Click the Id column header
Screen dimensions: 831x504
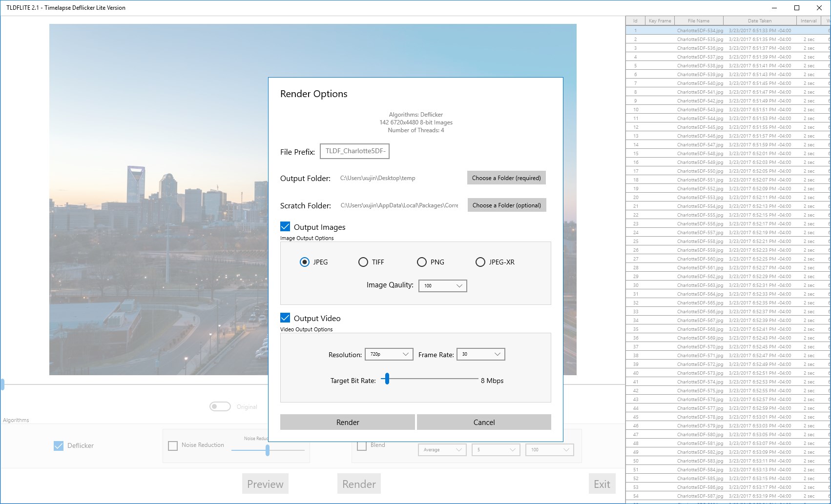pyautogui.click(x=635, y=20)
